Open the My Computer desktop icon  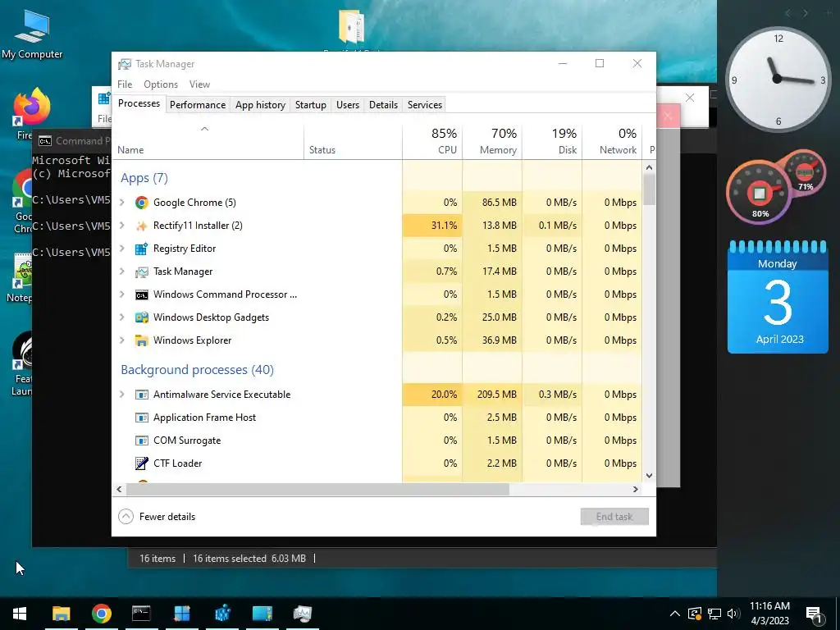pyautogui.click(x=32, y=35)
